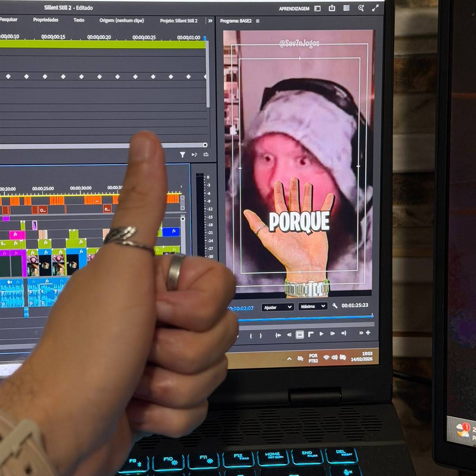Image resolution: width=476 pixels, height=476 pixels.
Task: Open the volume speaker tray icon
Action: coord(334,358)
